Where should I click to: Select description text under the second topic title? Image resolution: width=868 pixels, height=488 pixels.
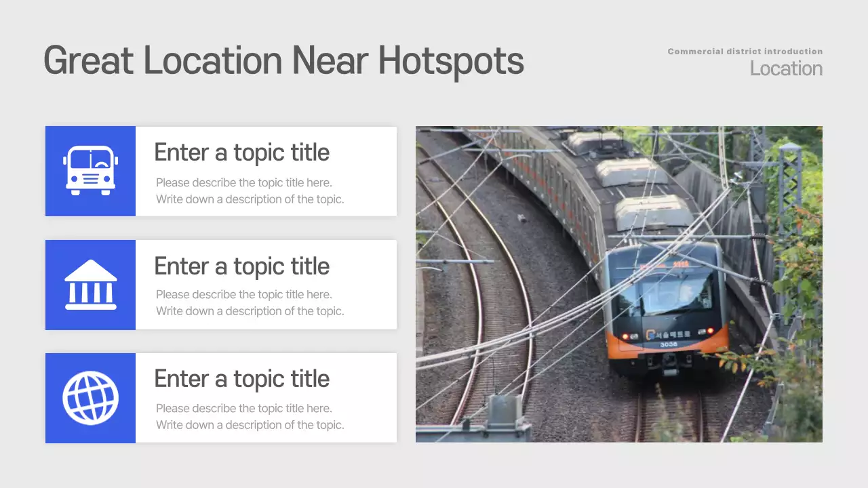250,303
